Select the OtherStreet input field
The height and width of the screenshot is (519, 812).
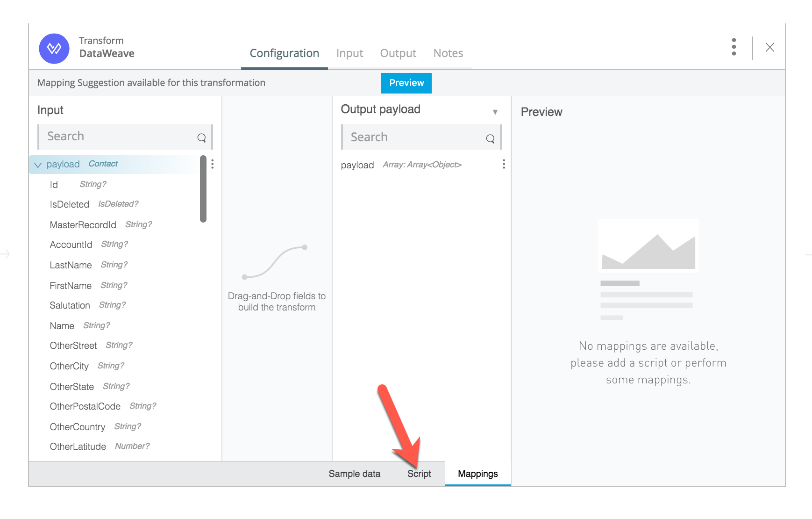pos(91,346)
